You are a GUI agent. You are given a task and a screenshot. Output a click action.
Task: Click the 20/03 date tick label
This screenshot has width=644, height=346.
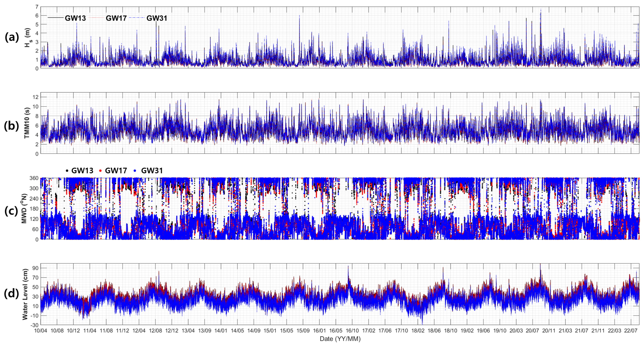(516, 330)
